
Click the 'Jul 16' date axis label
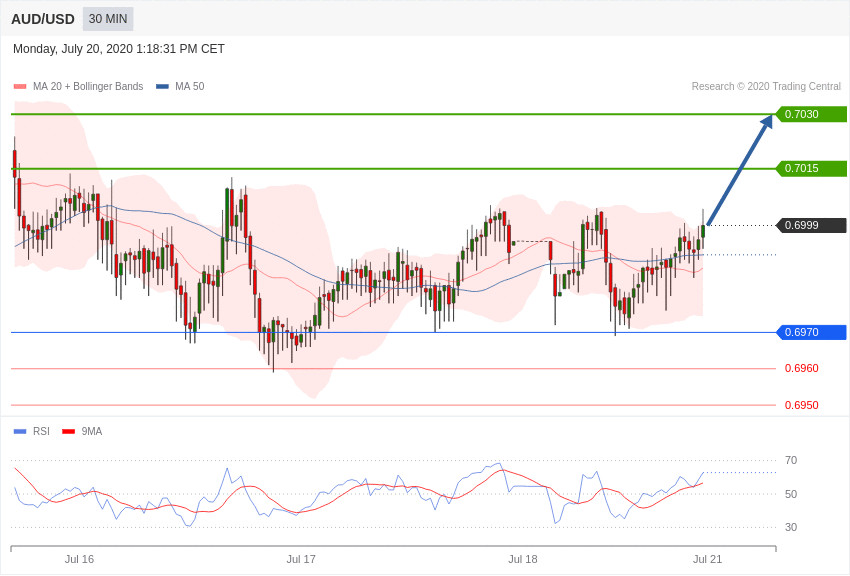[x=79, y=559]
